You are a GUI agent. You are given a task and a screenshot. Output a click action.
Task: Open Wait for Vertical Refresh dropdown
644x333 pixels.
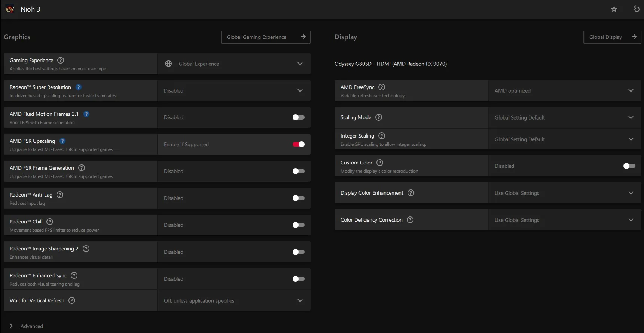[234, 300]
